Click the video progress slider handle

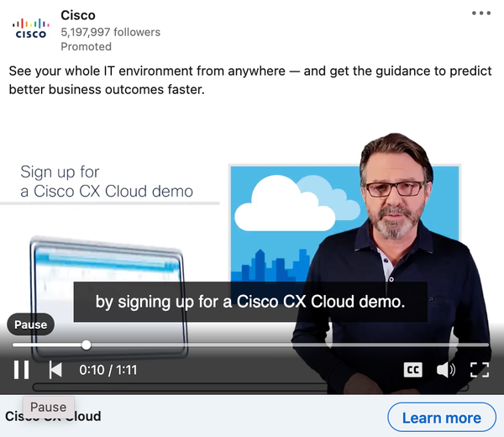87,345
